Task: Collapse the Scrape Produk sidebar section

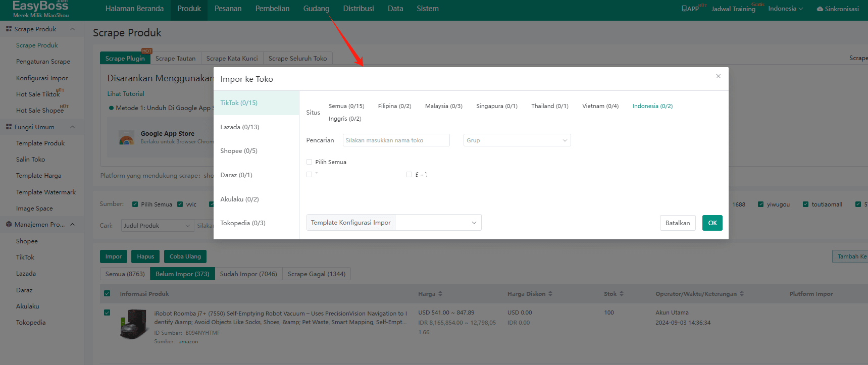Action: pyautogui.click(x=72, y=29)
